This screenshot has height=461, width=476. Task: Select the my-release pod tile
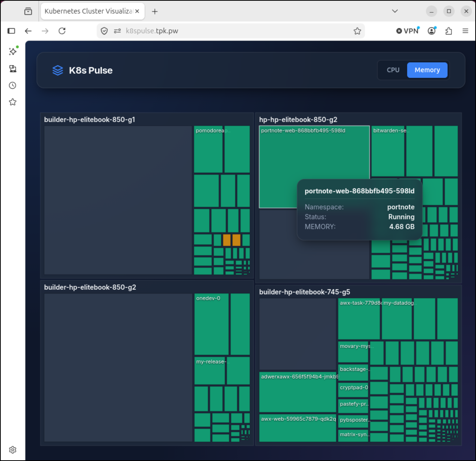click(210, 371)
